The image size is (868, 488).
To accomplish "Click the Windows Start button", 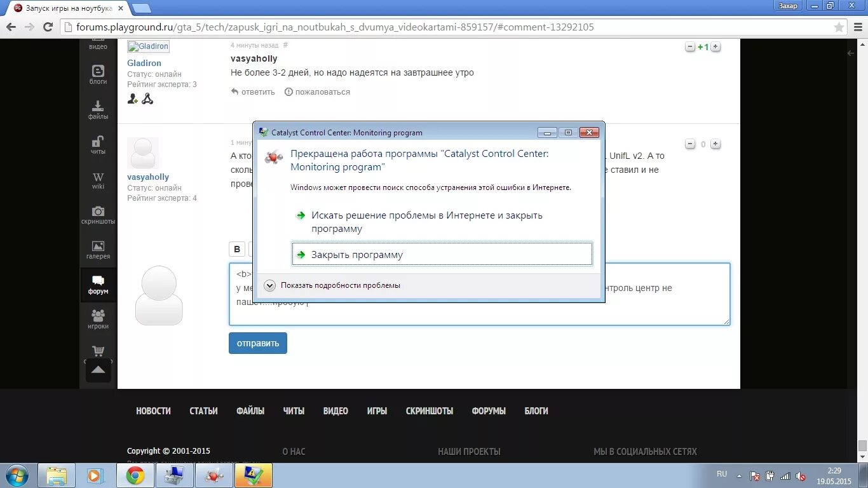I will [x=17, y=475].
